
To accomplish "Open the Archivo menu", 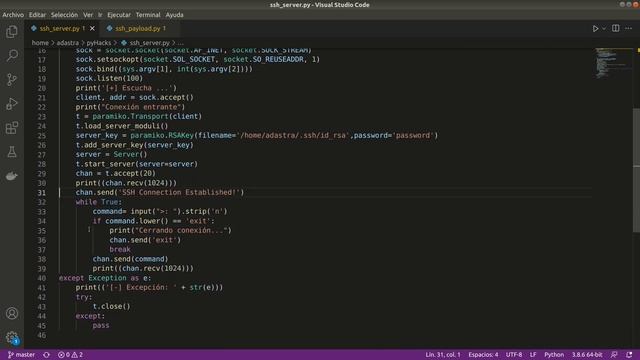I will click(13, 15).
